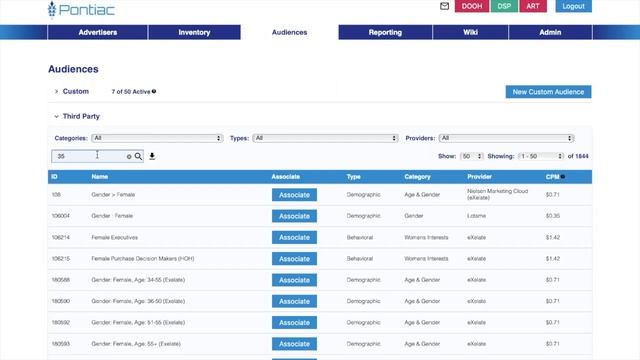Sort by the Provider column header
640x360 pixels.
point(480,177)
